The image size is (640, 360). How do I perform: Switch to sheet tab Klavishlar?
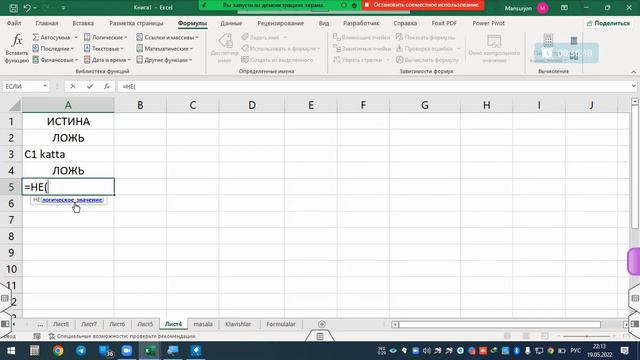click(238, 324)
